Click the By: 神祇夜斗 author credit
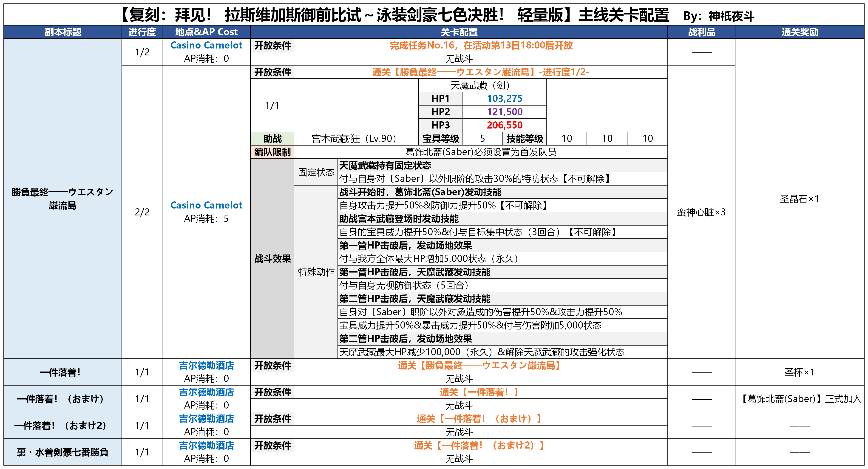Screen dimensions: 868x469 click(718, 16)
